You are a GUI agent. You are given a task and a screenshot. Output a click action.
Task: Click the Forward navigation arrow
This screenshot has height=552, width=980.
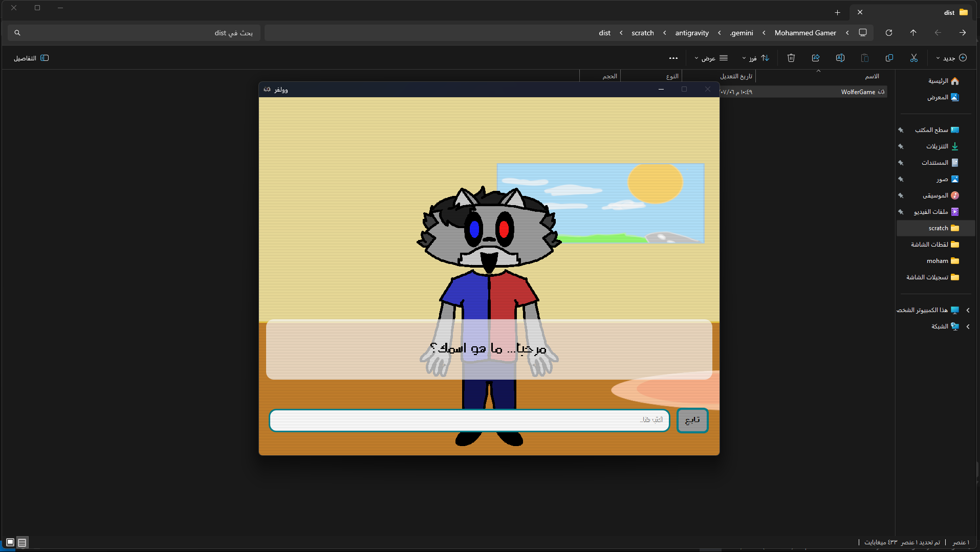[x=938, y=33]
